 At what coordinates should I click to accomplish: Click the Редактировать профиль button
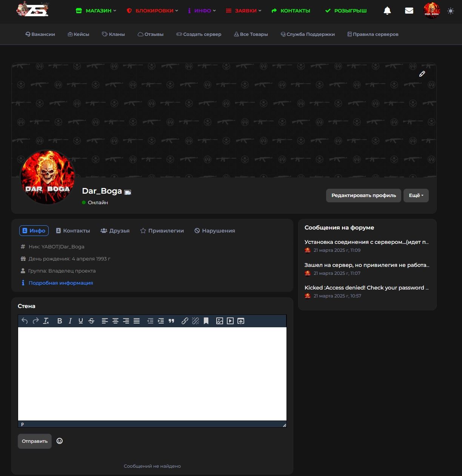[363, 196]
